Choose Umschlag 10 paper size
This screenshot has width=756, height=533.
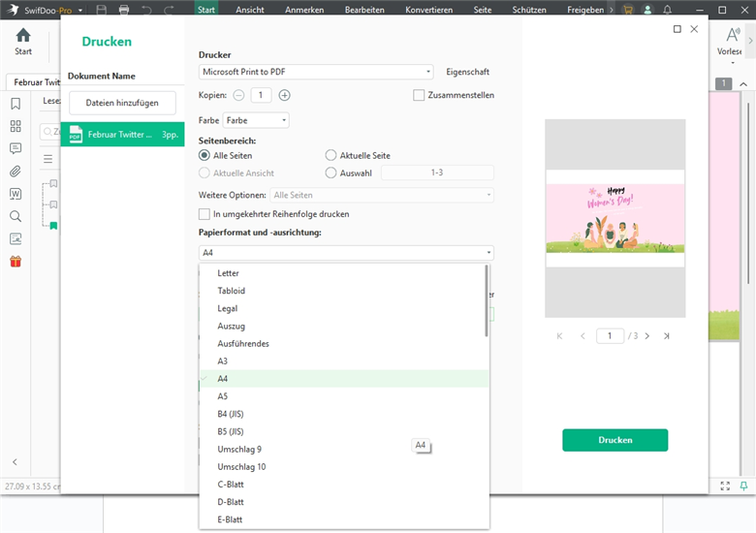(343, 466)
